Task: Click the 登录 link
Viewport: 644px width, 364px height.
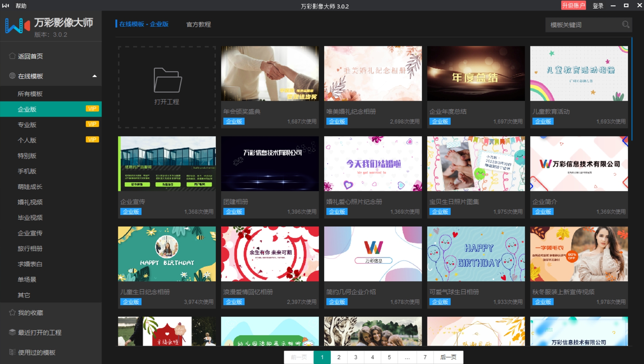Action: (x=598, y=6)
